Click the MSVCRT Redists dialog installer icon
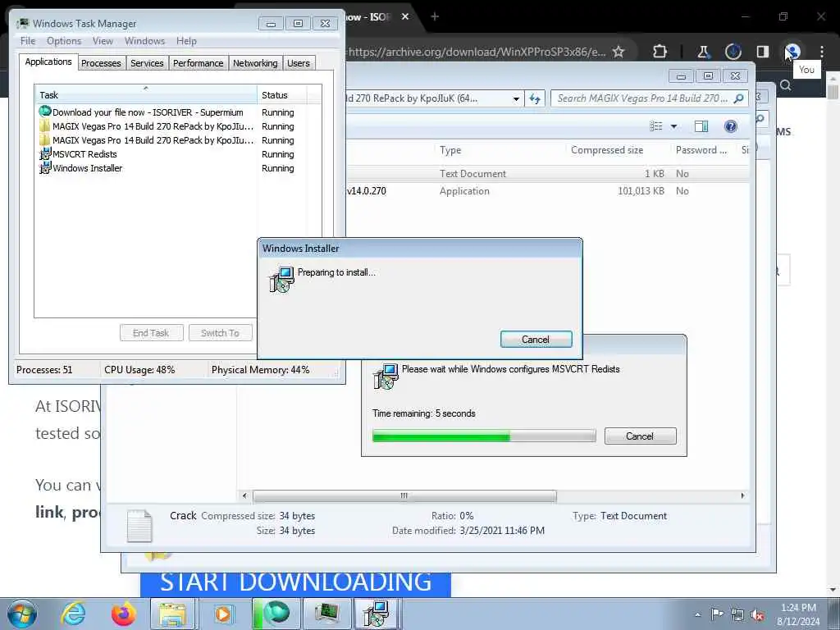This screenshot has height=630, width=840. click(x=386, y=377)
